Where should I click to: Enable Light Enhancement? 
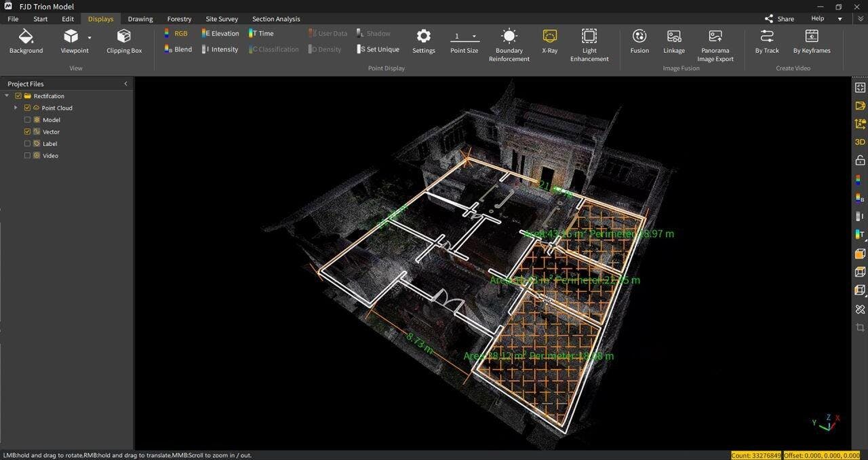click(x=589, y=45)
